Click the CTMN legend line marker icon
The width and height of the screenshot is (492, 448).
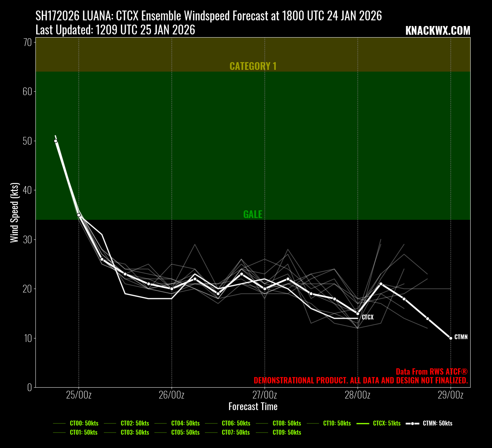tap(412, 423)
